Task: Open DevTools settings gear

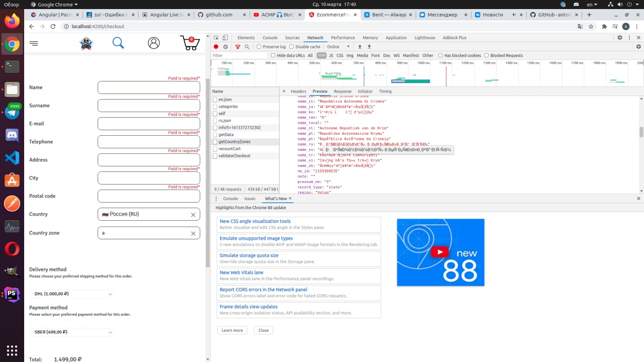Action: 620,38
